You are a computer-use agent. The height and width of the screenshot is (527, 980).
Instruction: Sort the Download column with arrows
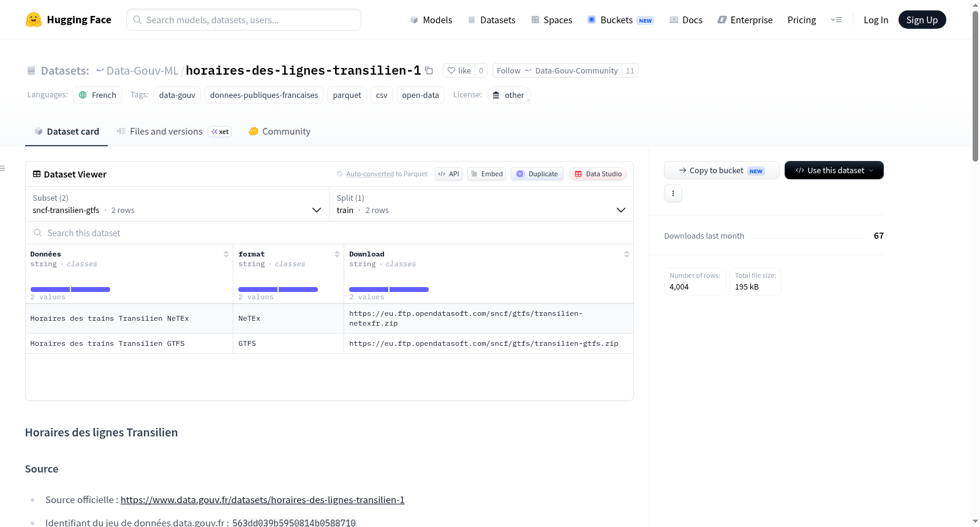[x=627, y=254]
